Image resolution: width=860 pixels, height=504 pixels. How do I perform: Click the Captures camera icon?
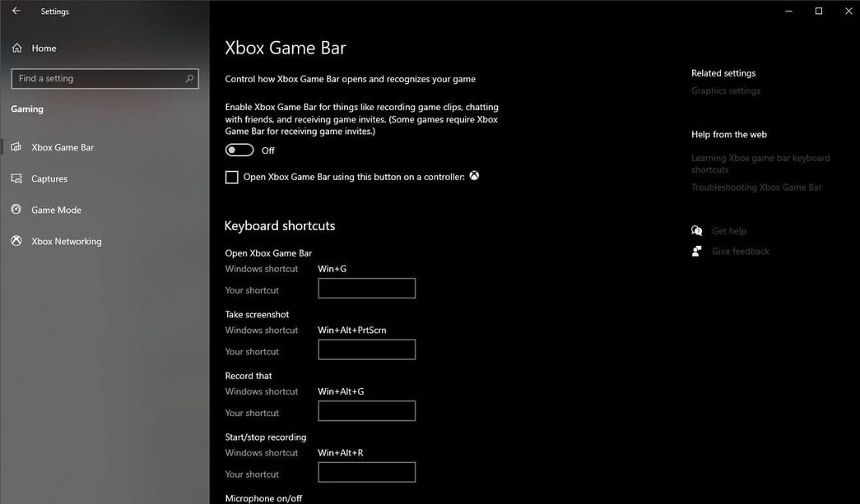tap(16, 178)
